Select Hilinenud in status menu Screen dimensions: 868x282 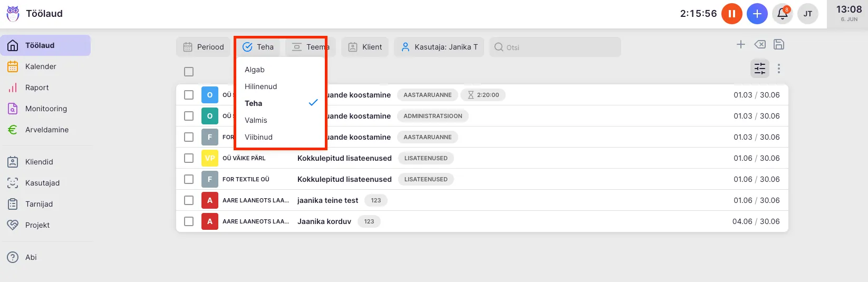261,86
